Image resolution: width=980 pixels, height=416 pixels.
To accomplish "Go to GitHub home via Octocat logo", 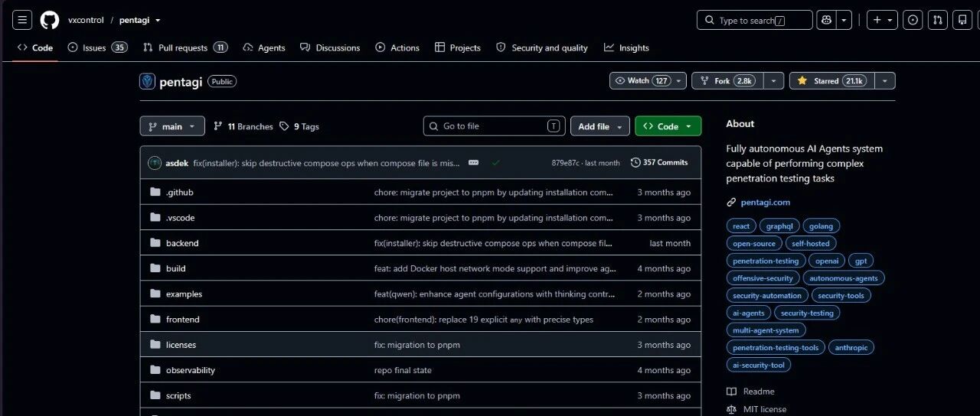I will coord(50,20).
